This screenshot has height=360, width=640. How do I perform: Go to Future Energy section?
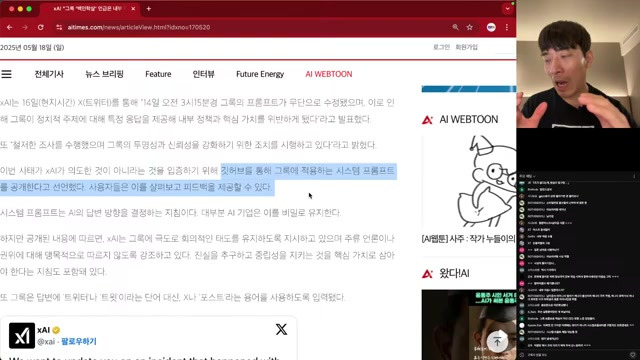(260, 74)
